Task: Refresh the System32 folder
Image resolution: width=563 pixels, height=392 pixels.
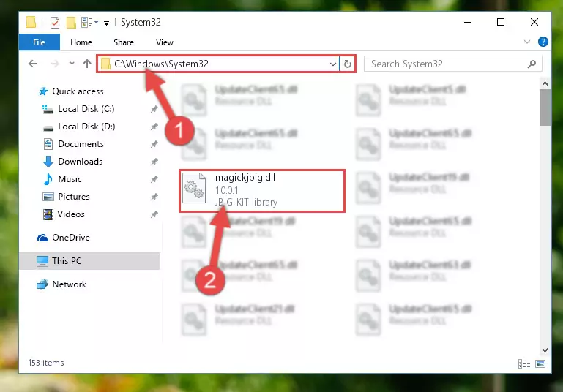Action: [347, 64]
